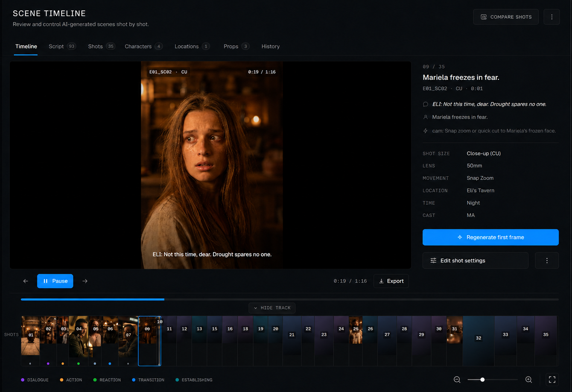Click the 50mm lens value

474,166
